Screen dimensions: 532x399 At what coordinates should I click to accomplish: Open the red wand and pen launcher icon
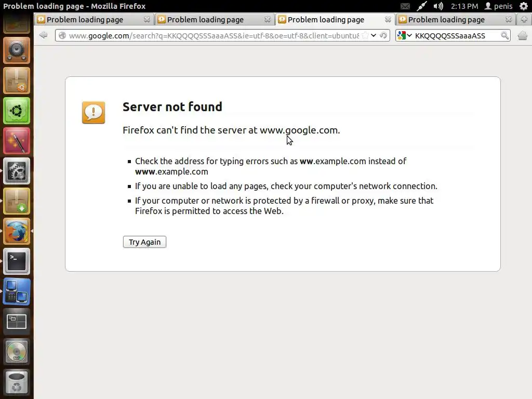point(17,141)
